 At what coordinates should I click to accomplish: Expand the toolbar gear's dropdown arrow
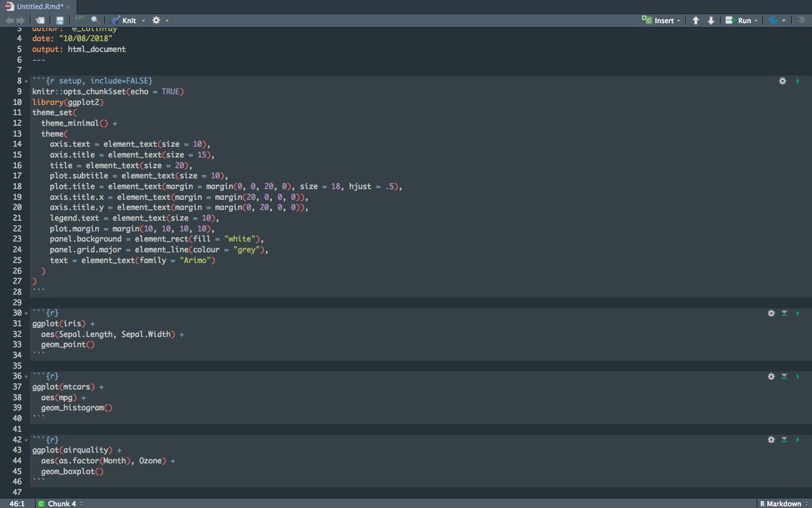[166, 20]
